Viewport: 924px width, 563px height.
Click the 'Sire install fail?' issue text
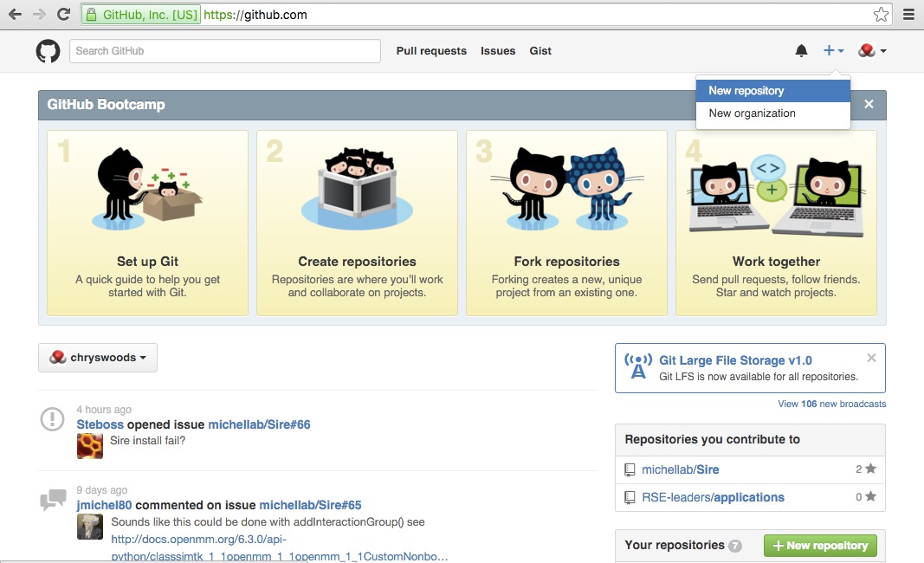[147, 440]
